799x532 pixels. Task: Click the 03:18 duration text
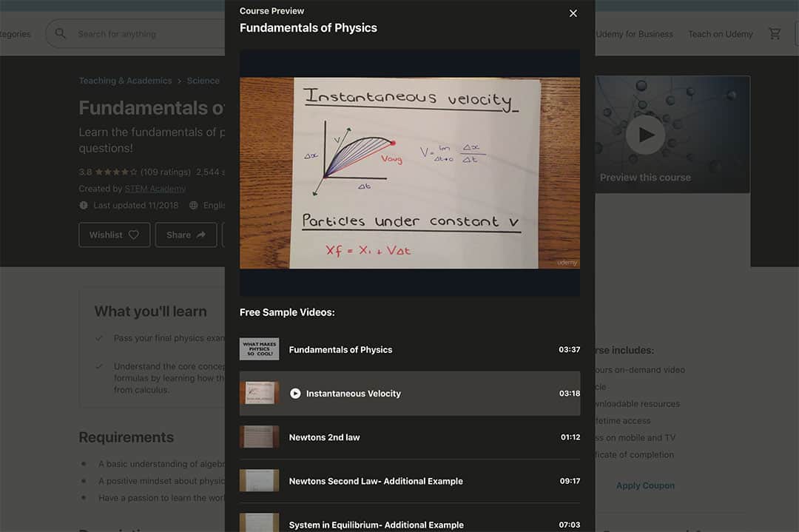[x=569, y=394]
